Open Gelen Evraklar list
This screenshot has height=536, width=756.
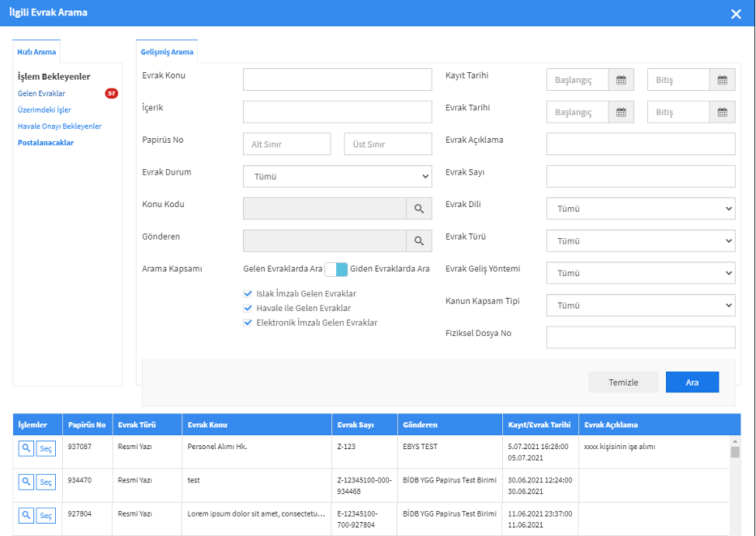click(x=41, y=94)
